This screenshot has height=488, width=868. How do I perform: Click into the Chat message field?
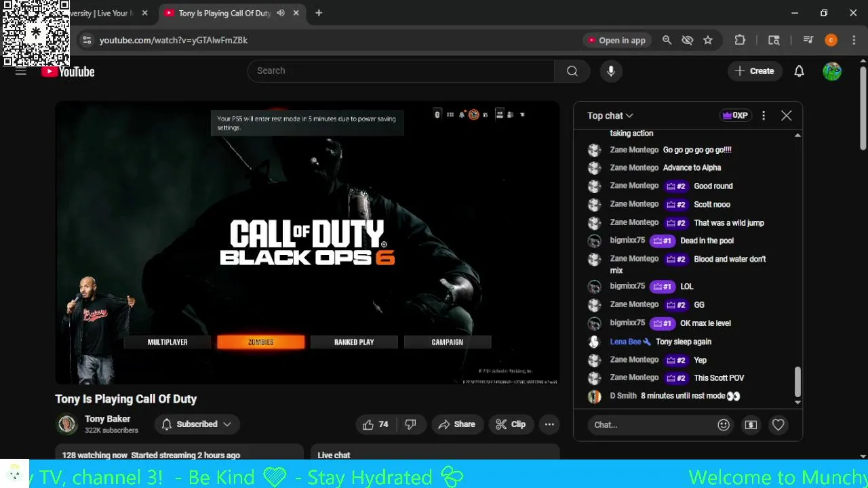point(651,425)
